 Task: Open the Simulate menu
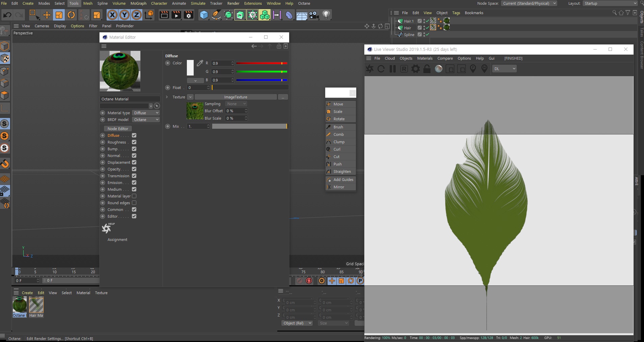(198, 3)
